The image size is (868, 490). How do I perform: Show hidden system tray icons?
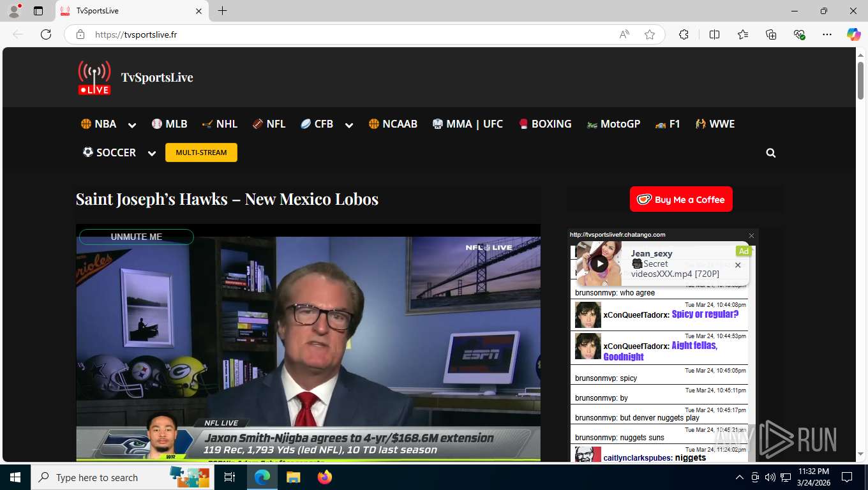(740, 477)
